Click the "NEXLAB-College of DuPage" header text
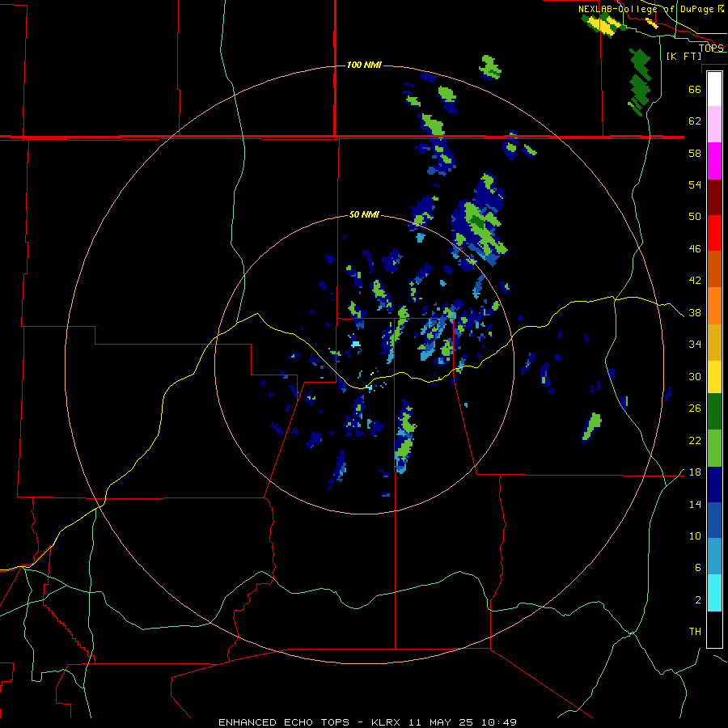This screenshot has height=728, width=728. coord(645,9)
